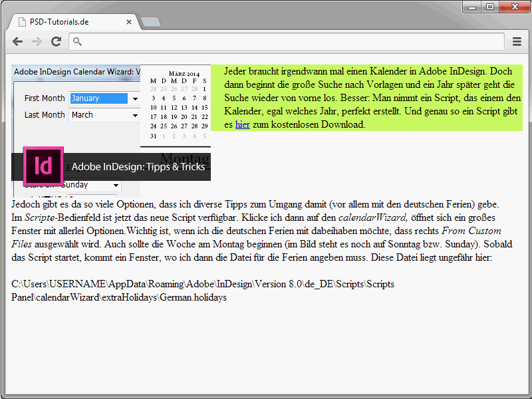532x399 pixels.
Task: Open the First Month dropdown arrow
Action: tap(135, 98)
